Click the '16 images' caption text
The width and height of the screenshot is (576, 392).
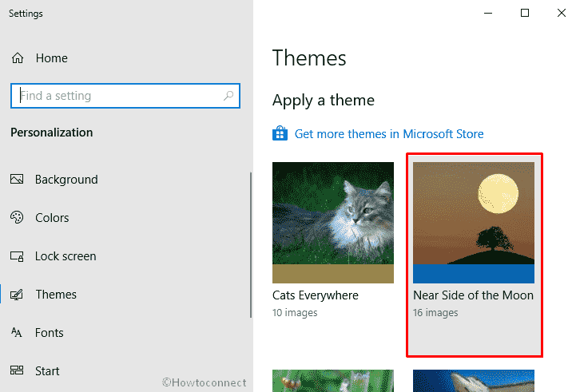pos(435,313)
